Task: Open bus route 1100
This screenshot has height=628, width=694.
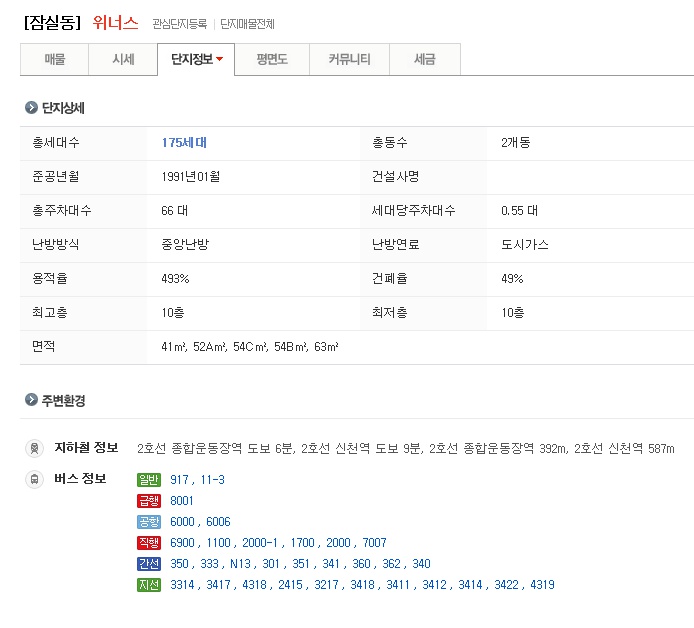Action: click(219, 543)
